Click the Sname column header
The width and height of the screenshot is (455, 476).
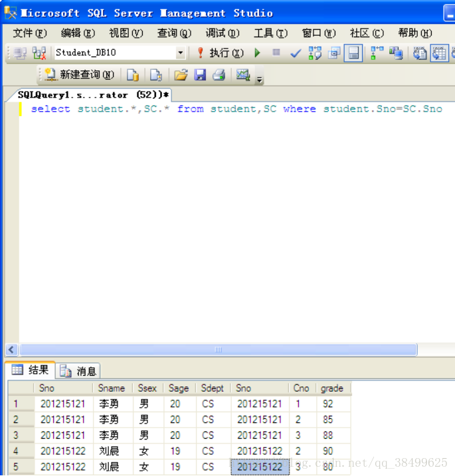[x=112, y=388]
